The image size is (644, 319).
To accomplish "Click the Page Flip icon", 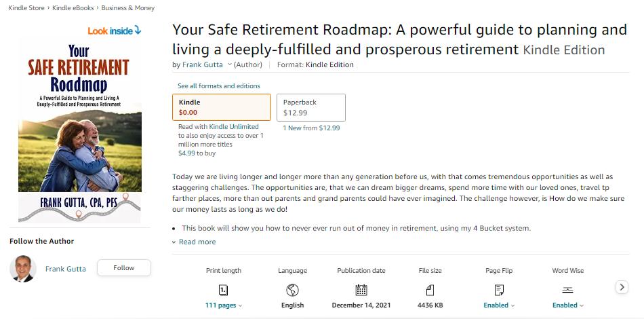I will pyautogui.click(x=499, y=290).
